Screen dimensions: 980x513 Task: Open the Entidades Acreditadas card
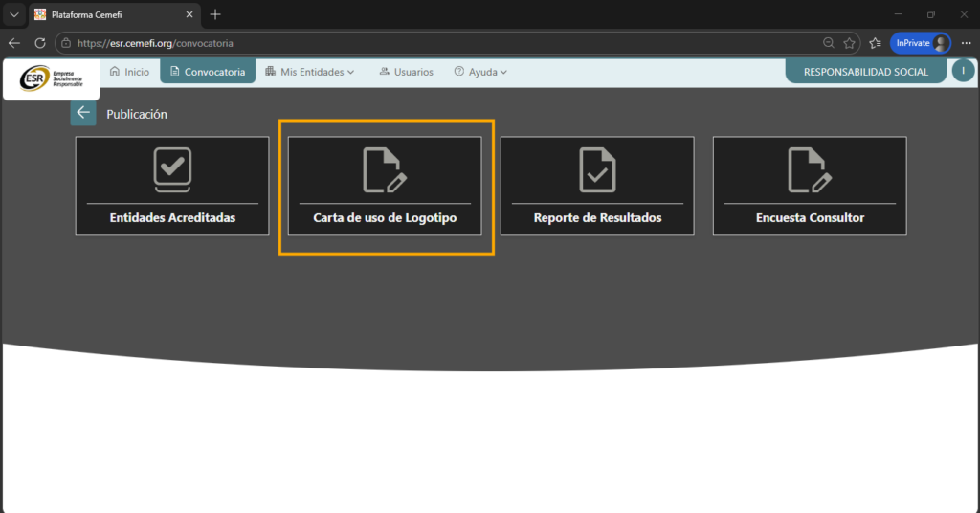pyautogui.click(x=172, y=186)
